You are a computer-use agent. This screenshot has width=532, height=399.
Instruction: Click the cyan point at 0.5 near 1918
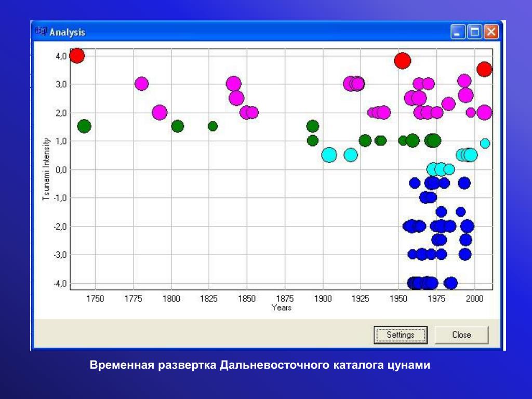351,155
